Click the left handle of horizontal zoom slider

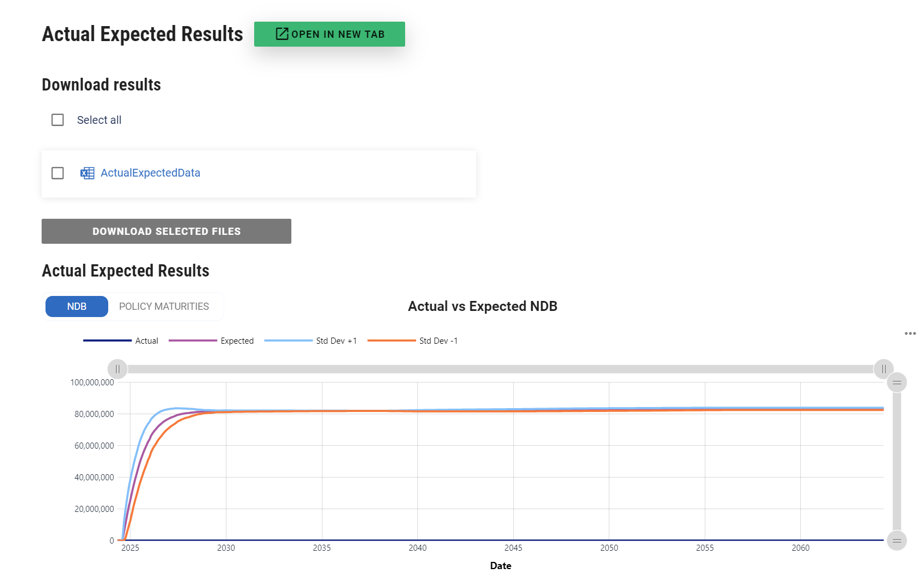pos(118,369)
